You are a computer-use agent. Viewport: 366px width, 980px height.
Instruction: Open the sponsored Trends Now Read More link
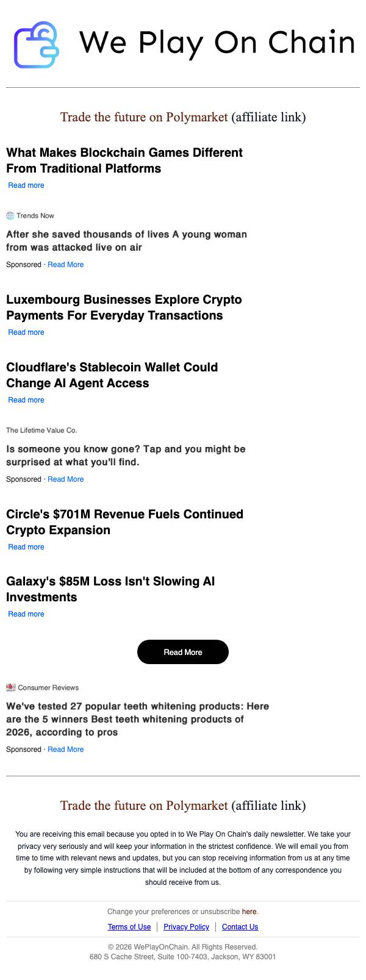click(x=66, y=265)
